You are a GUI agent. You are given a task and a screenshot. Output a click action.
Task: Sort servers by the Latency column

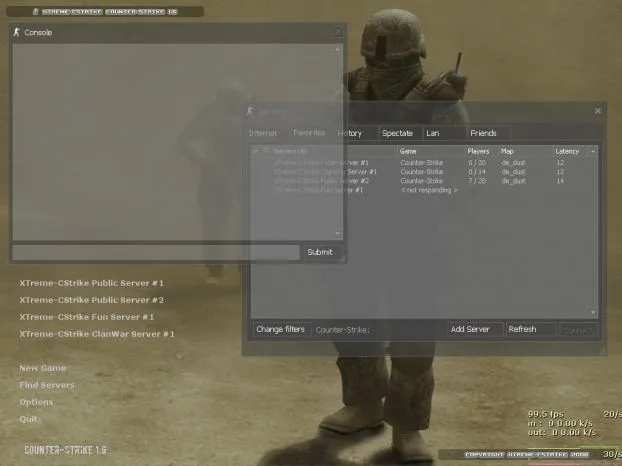pyautogui.click(x=568, y=151)
